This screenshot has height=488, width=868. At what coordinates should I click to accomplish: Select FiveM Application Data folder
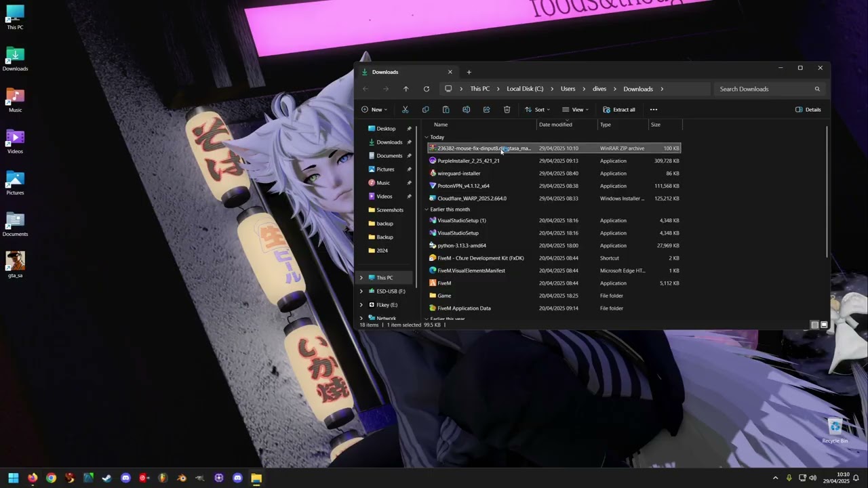click(464, 308)
